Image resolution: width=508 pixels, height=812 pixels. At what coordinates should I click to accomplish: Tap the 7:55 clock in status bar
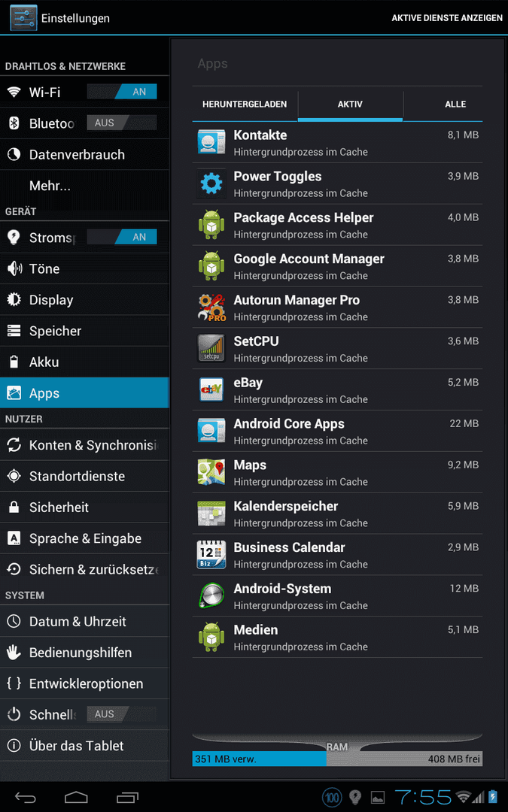coord(423,798)
